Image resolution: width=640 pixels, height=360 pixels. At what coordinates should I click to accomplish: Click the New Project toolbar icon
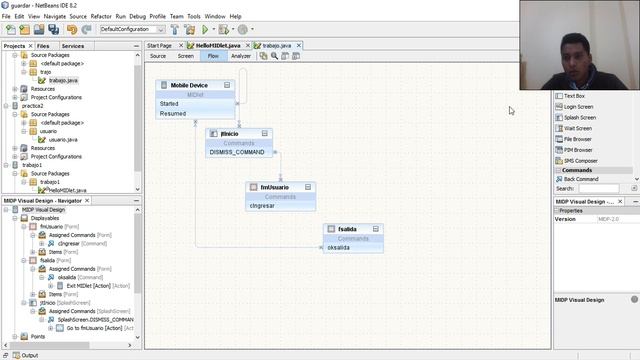24,29
